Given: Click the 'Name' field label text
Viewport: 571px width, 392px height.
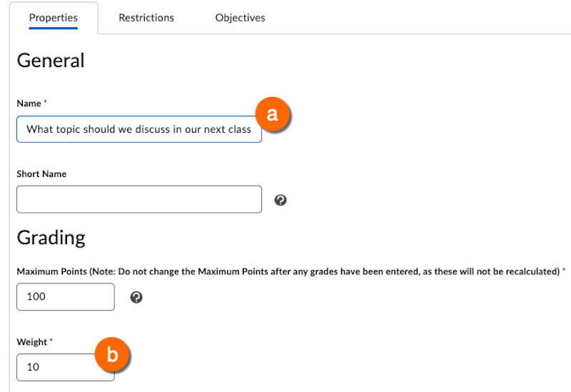Looking at the screenshot, I should point(29,104).
